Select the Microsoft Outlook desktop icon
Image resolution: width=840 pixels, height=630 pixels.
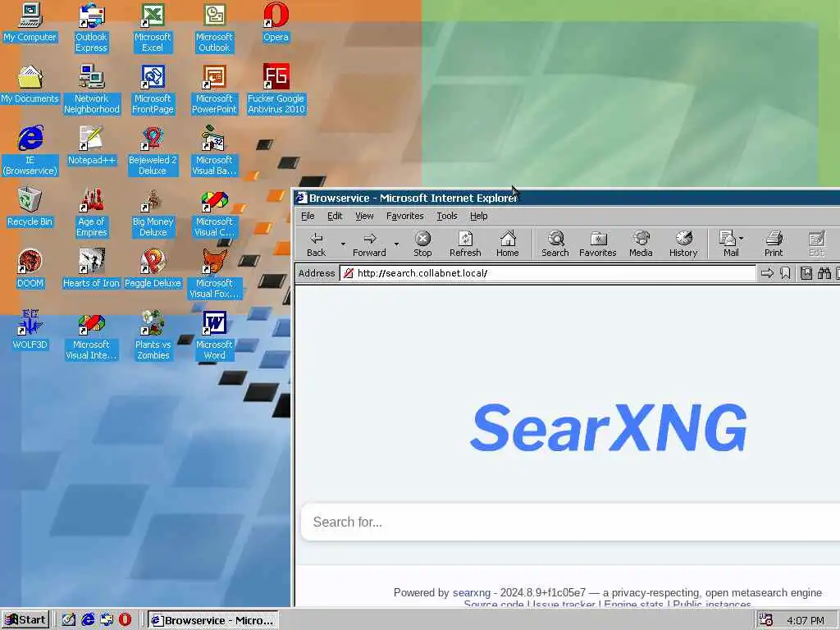coord(214,28)
